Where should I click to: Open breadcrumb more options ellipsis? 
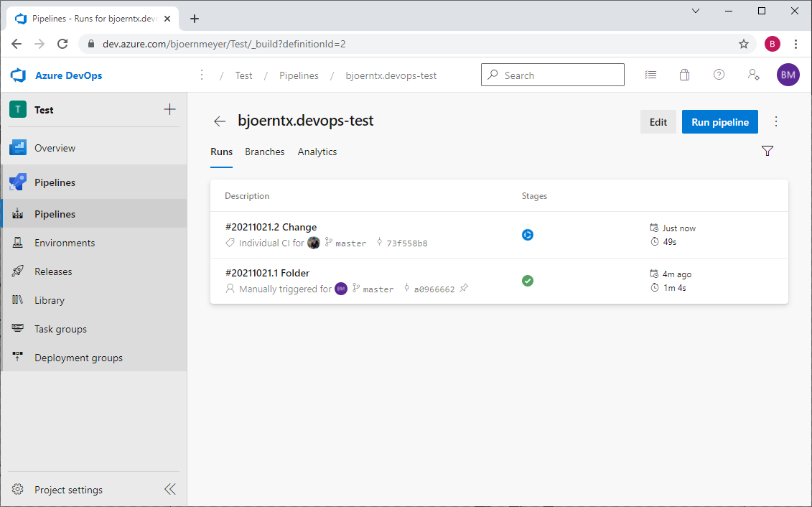(x=202, y=75)
